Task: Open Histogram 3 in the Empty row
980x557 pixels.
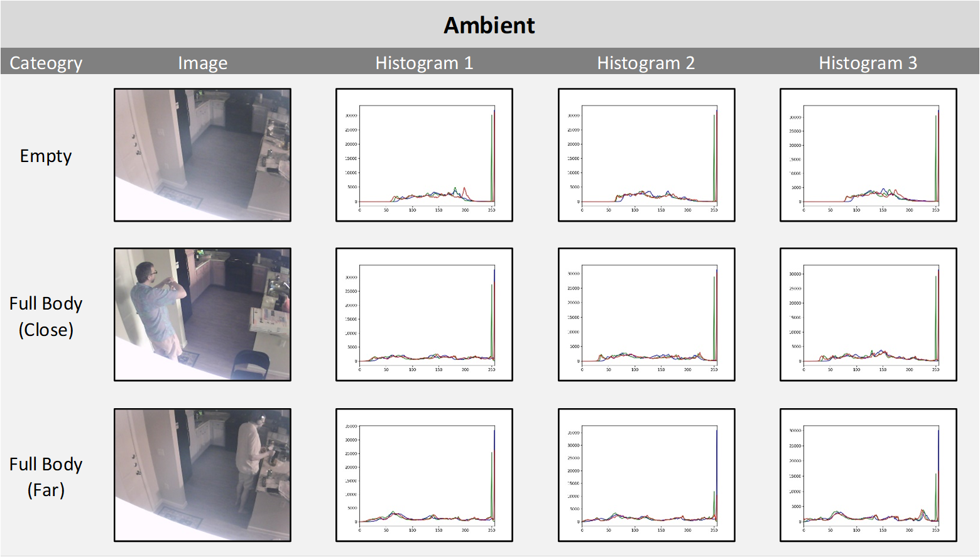Action: tap(868, 155)
